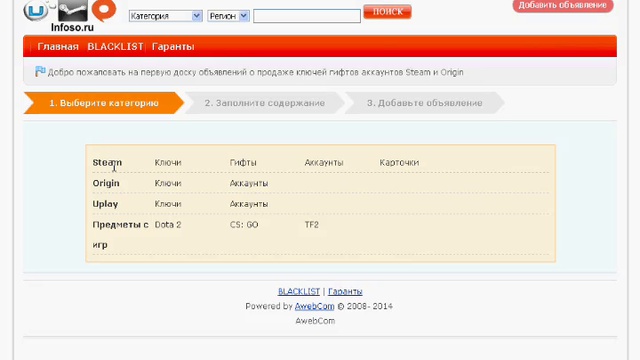The height and width of the screenshot is (360, 640).
Task: Choose Карточки in the Steam row
Action: (399, 162)
